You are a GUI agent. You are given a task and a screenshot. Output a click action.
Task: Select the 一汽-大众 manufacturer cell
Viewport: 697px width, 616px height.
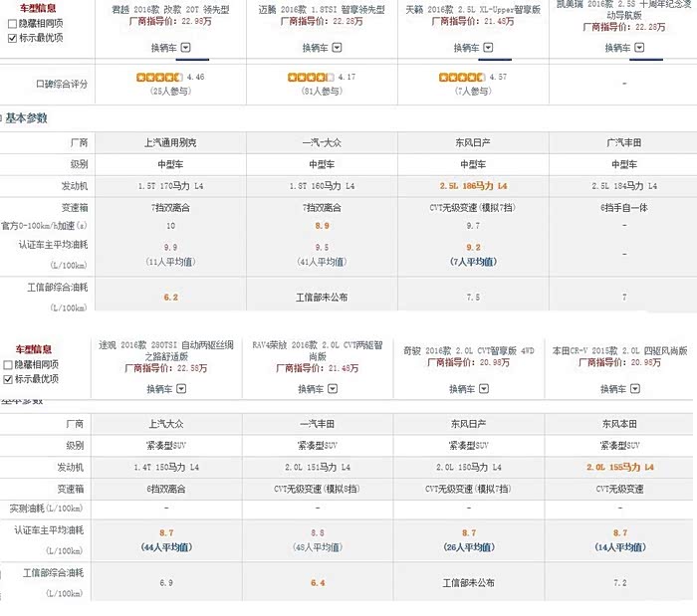pyautogui.click(x=322, y=142)
